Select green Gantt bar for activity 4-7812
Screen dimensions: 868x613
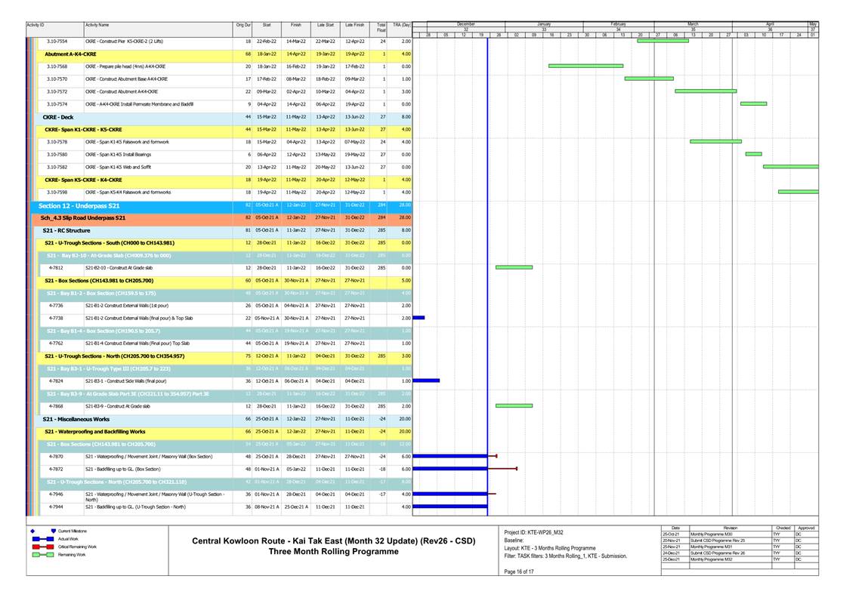(x=514, y=267)
